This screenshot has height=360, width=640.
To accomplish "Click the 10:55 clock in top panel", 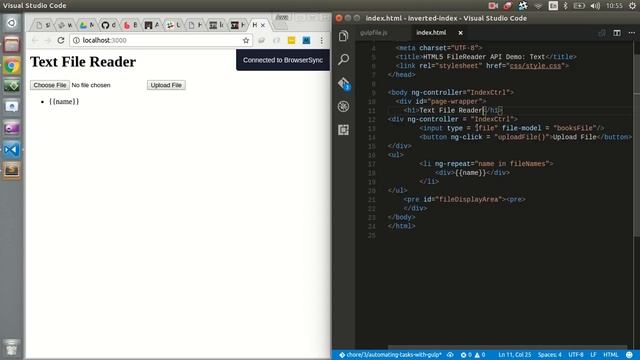I will pos(614,6).
